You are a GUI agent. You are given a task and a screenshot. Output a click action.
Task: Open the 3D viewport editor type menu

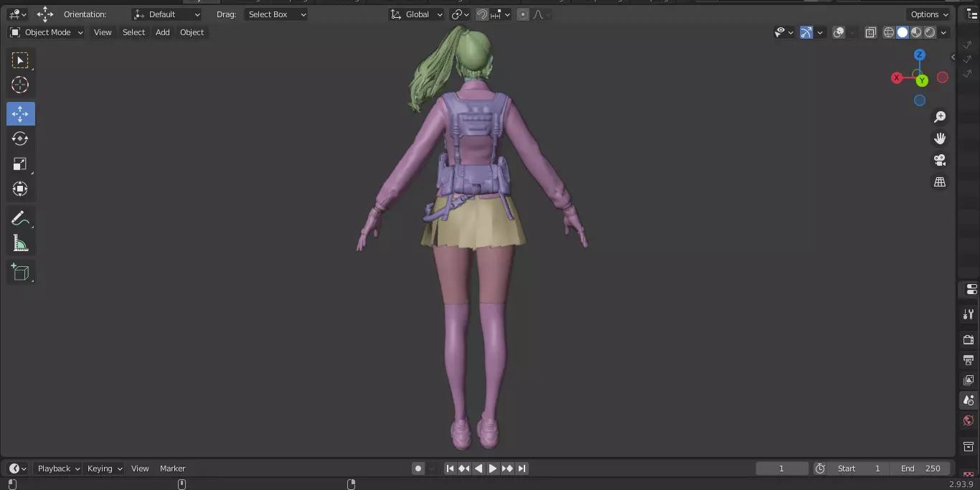(17, 14)
